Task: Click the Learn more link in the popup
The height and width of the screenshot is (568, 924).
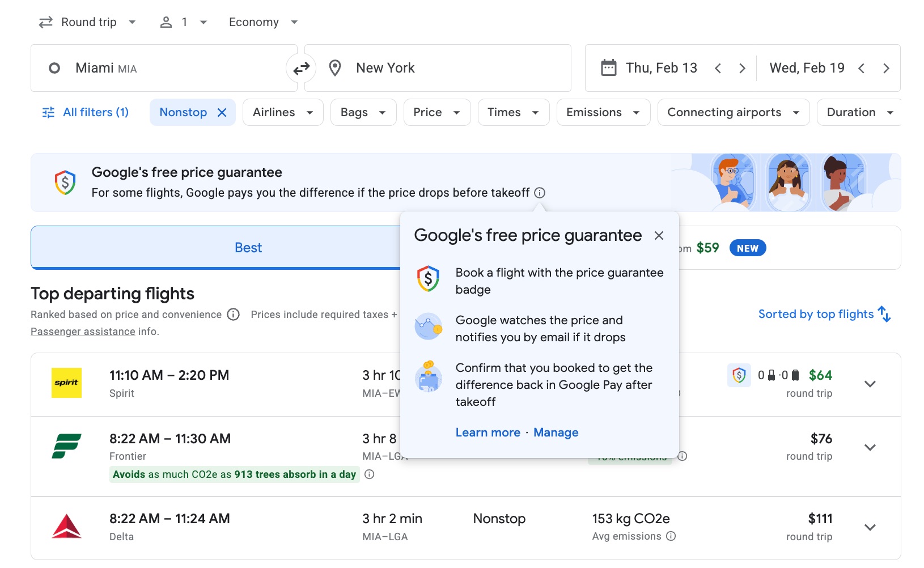Action: tap(488, 432)
